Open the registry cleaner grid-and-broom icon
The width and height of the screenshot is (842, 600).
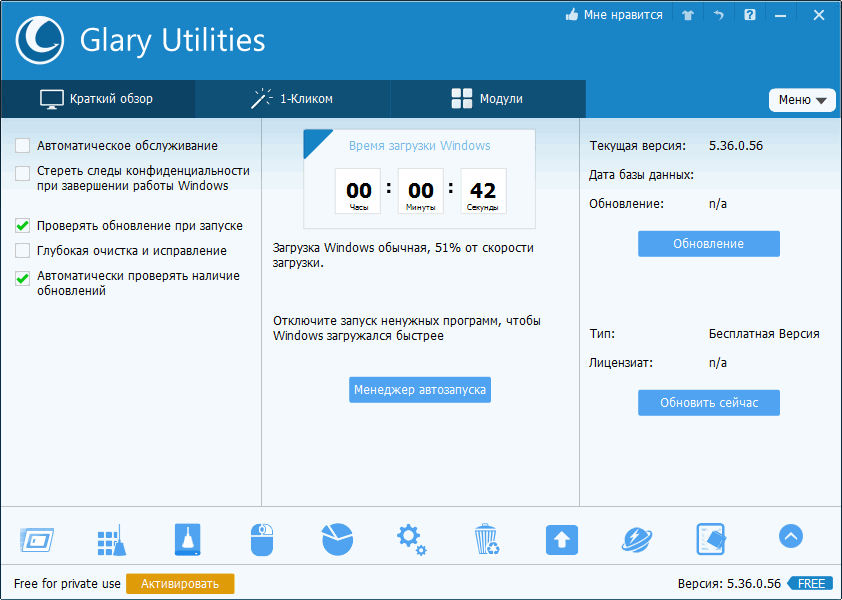coord(111,540)
